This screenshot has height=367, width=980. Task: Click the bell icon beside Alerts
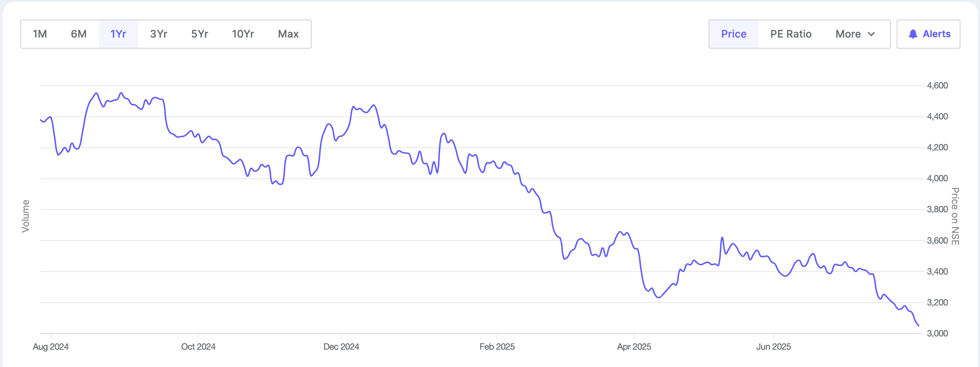tap(913, 34)
